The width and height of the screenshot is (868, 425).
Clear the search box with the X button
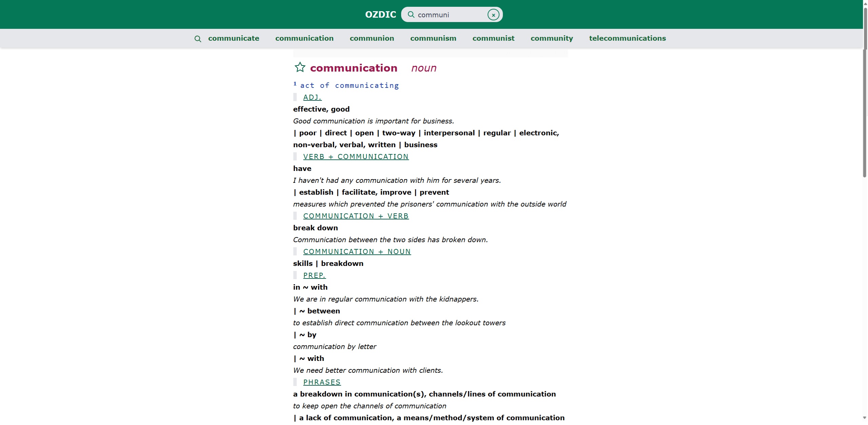coord(493,15)
